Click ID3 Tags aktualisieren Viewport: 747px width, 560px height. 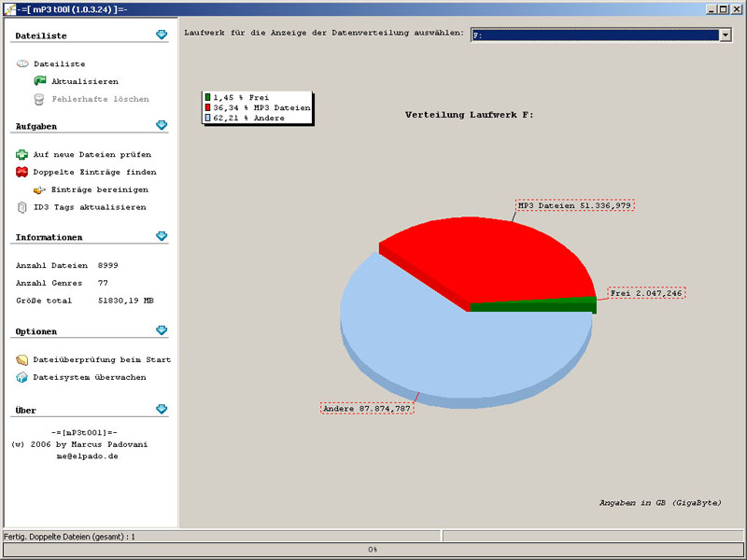90,207
